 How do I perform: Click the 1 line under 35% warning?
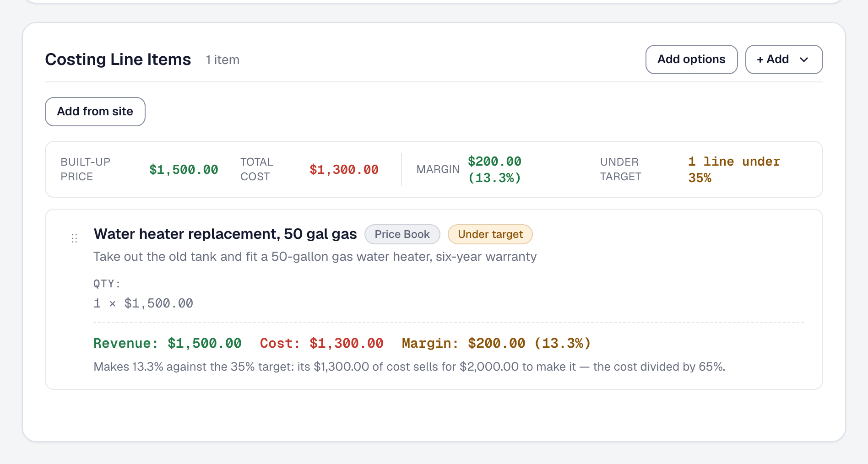734,169
